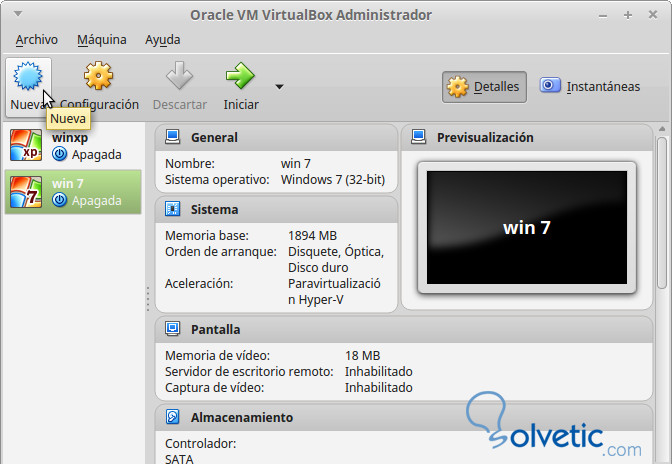Click the Previsualización section header

pos(527,138)
